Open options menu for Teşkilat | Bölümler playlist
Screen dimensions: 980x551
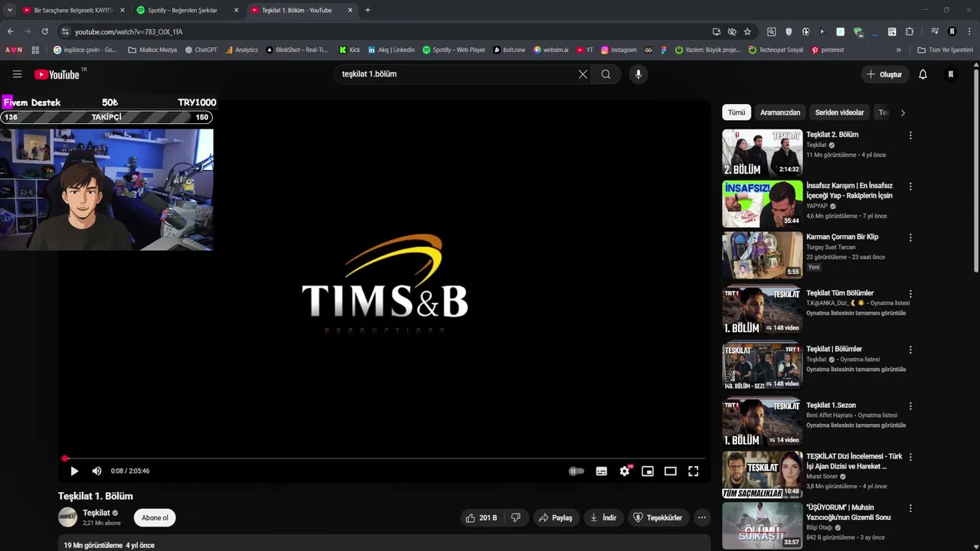(910, 350)
